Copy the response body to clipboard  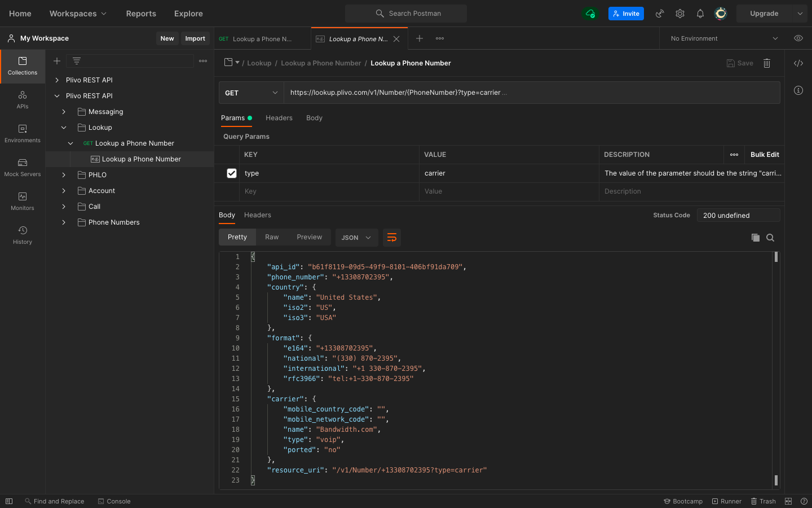click(755, 238)
